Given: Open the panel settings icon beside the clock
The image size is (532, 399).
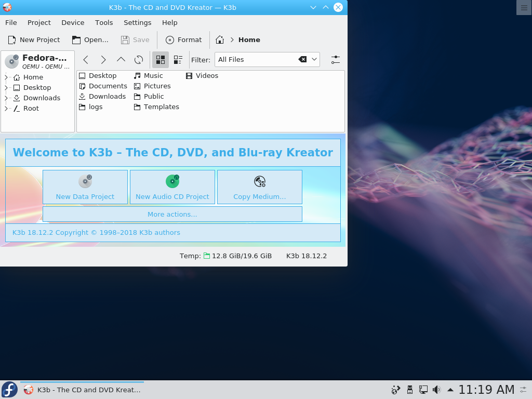Looking at the screenshot, I should click(x=524, y=390).
